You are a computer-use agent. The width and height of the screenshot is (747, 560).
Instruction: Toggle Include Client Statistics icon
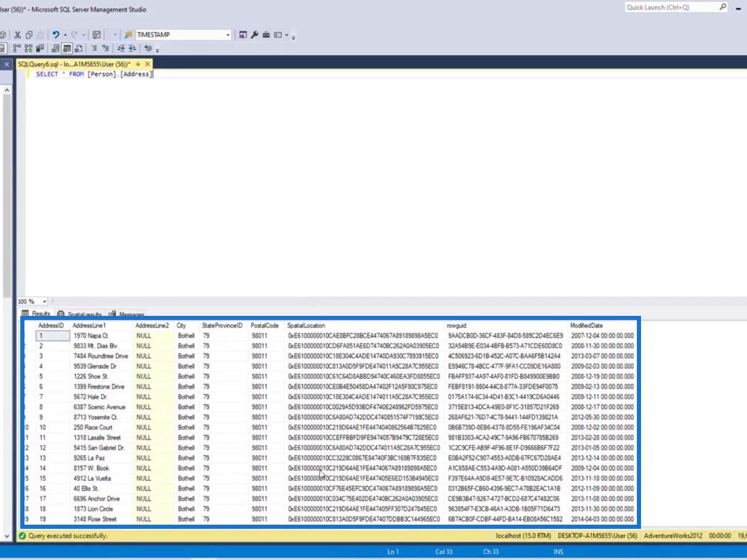click(x=40, y=48)
